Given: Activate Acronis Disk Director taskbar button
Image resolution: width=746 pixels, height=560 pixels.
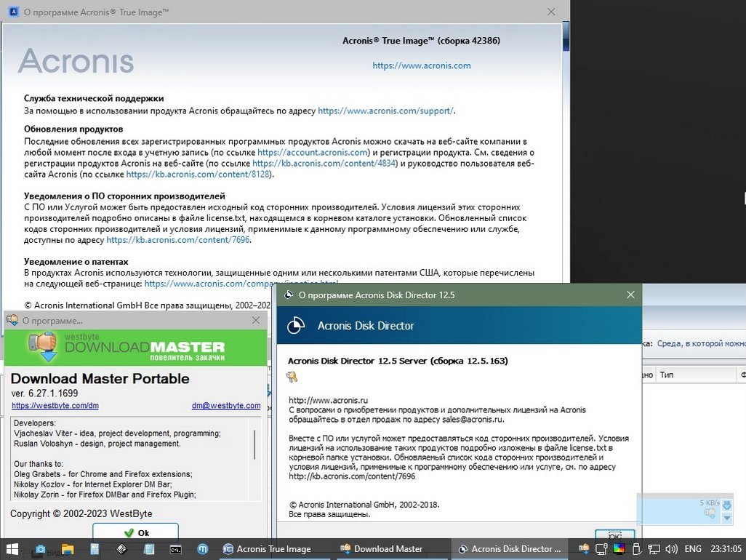Looking at the screenshot, I should click(x=508, y=549).
